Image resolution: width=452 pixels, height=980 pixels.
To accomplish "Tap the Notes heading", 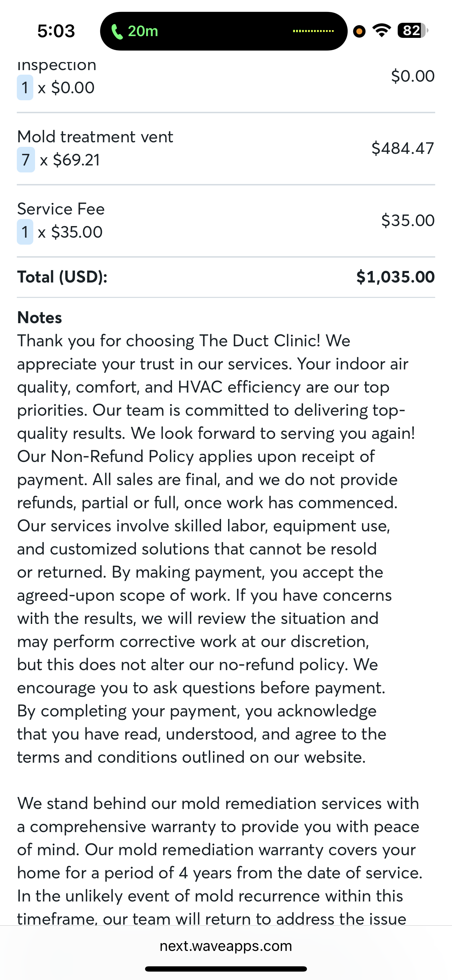I will pyautogui.click(x=40, y=318).
